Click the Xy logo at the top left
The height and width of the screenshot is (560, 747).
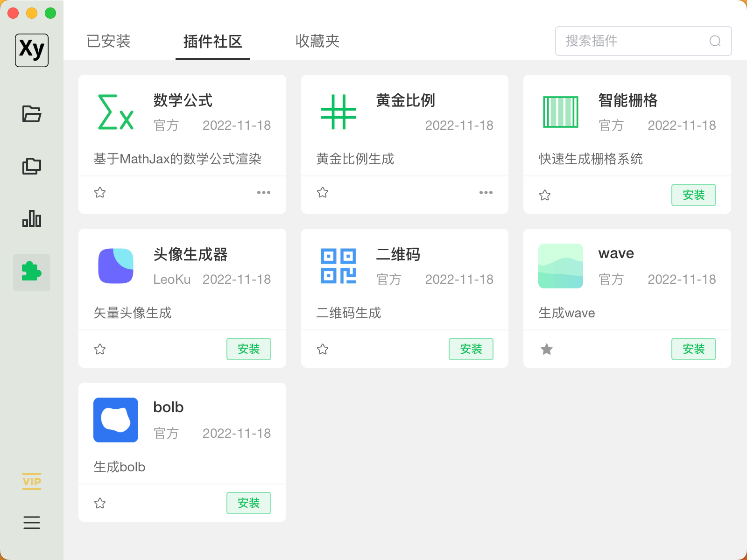pos(31,50)
